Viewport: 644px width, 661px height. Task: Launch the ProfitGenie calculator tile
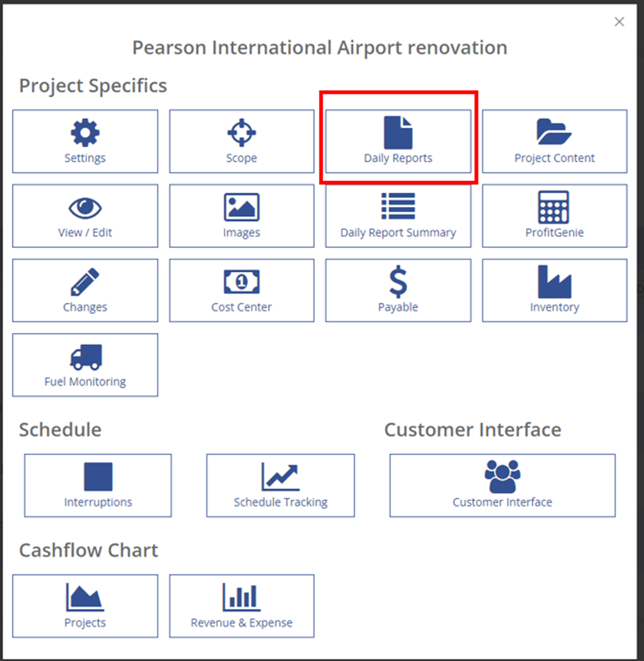point(555,216)
